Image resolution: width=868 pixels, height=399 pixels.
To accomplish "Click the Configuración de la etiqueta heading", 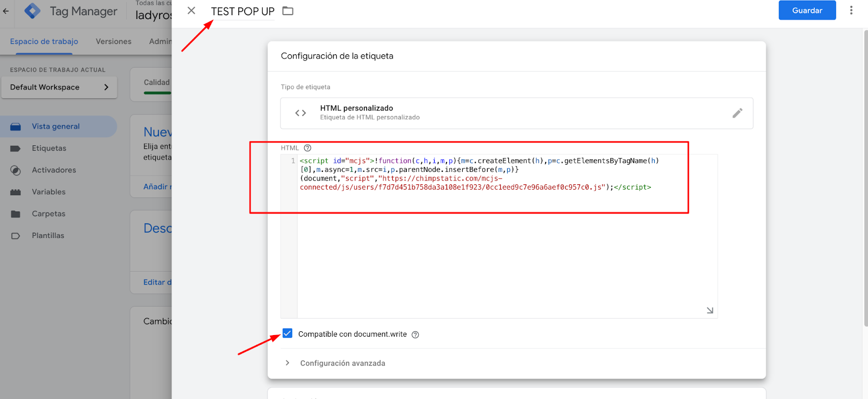I will [337, 56].
